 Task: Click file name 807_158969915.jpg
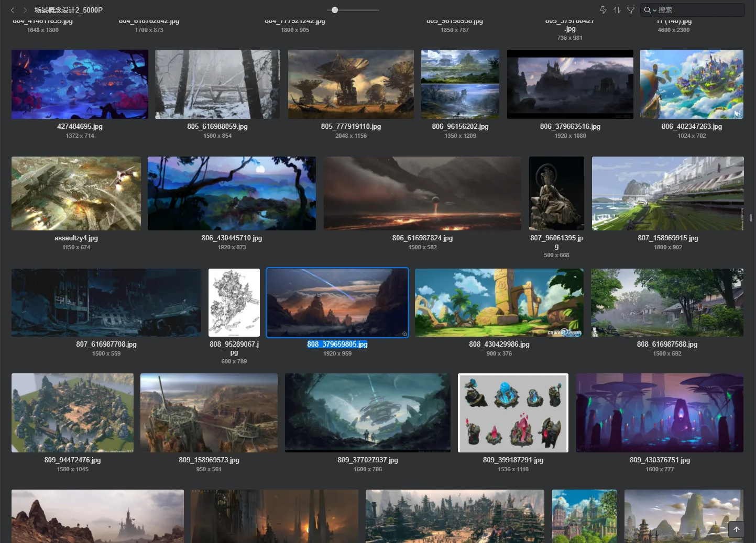pos(668,238)
